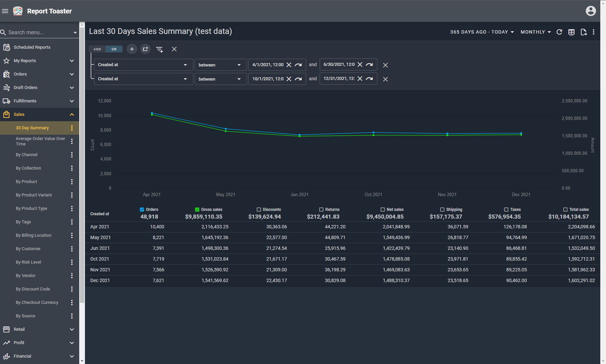Enable the Total sales checkbox
This screenshot has width=606, height=364.
[565, 210]
